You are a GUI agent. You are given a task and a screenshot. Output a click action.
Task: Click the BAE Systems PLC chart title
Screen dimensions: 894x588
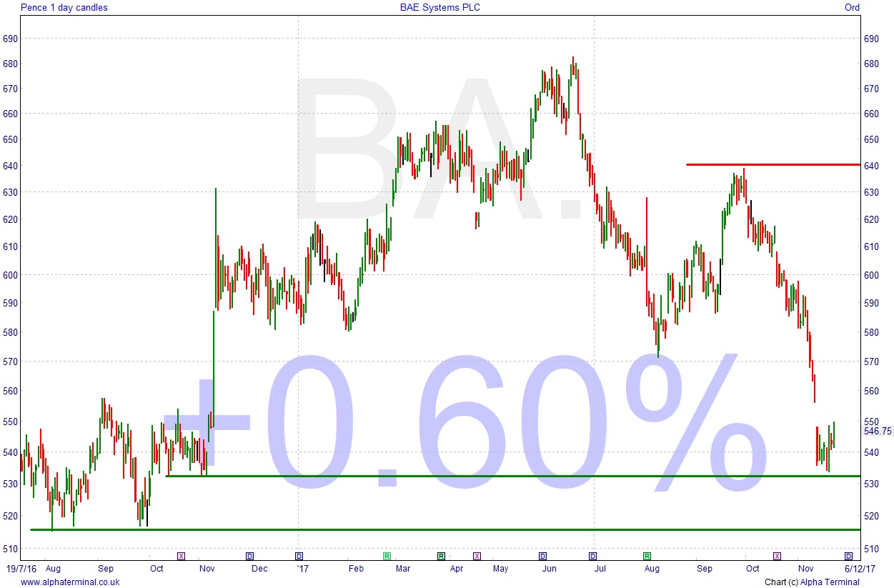click(x=440, y=8)
